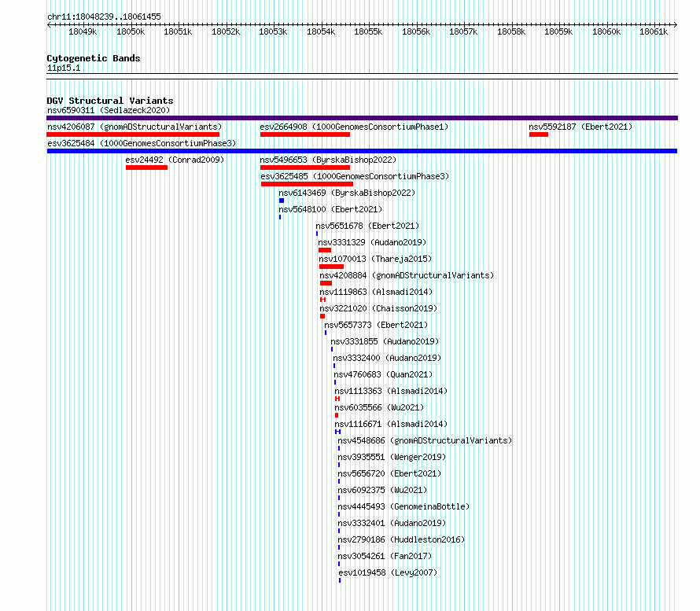
Task: Click the red bar under nsv5592187
Action: pyautogui.click(x=539, y=134)
